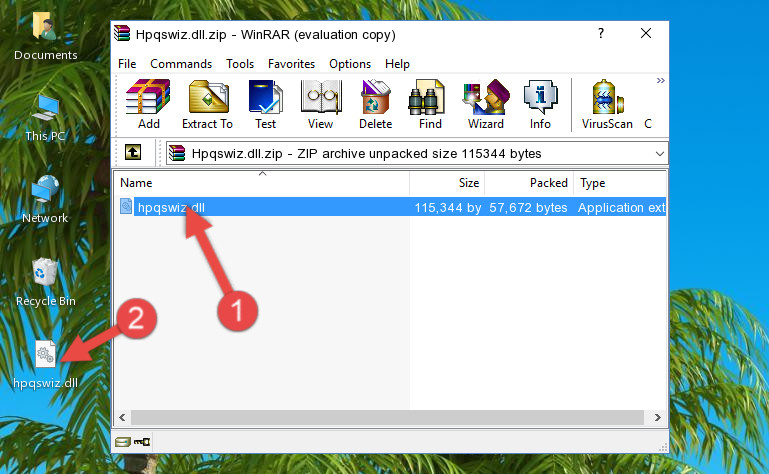Click the Extract To toolbar icon

click(x=207, y=104)
